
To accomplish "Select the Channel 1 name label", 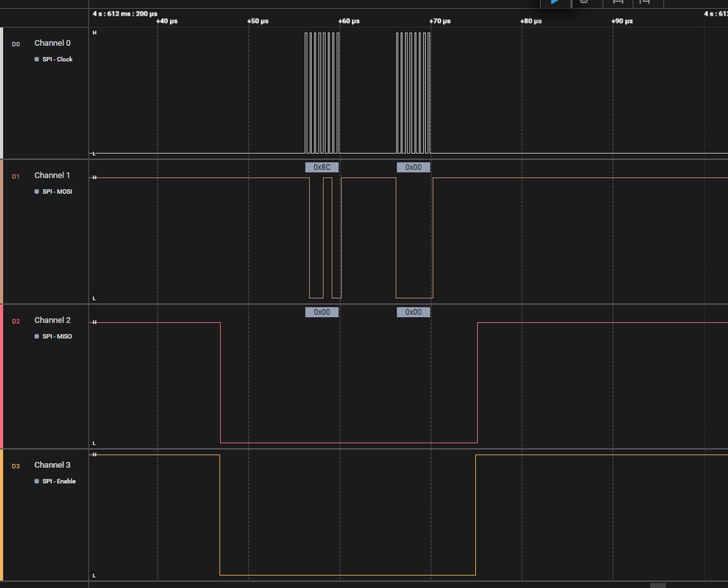I will click(x=52, y=176).
